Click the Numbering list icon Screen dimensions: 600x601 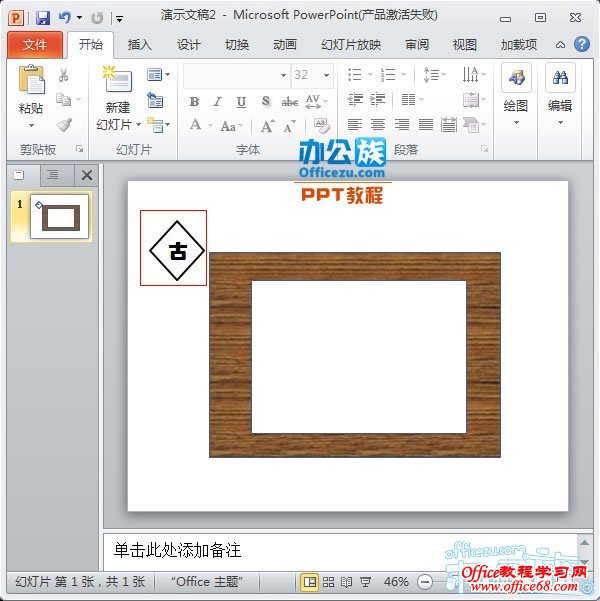(388, 74)
